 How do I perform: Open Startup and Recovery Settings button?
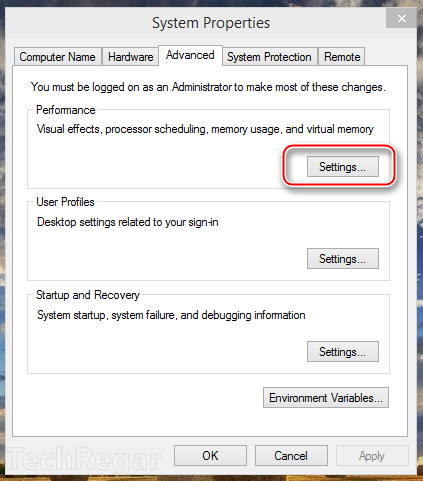point(343,351)
